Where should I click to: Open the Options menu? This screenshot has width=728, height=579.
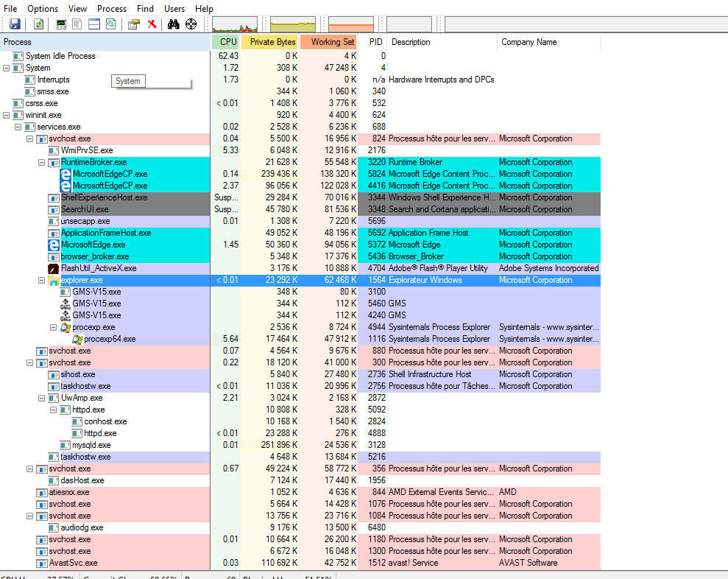(x=43, y=9)
